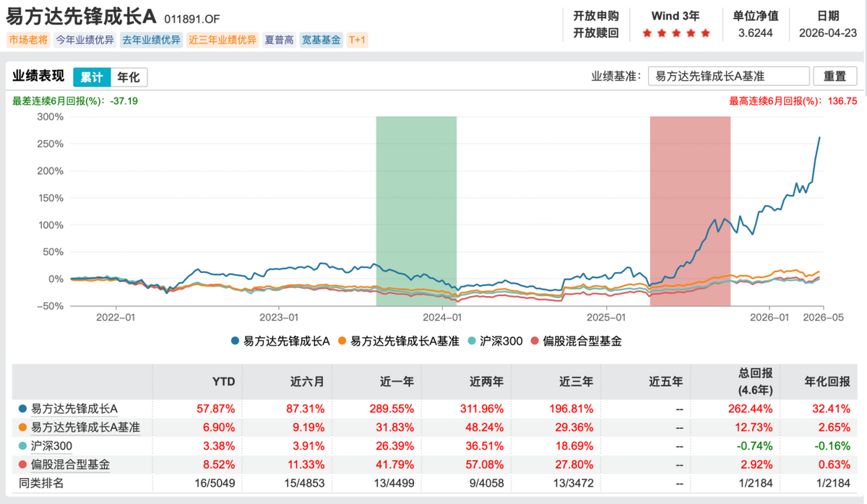
Task: Open the 偏股混合型基金 link in table
Action: point(70,465)
